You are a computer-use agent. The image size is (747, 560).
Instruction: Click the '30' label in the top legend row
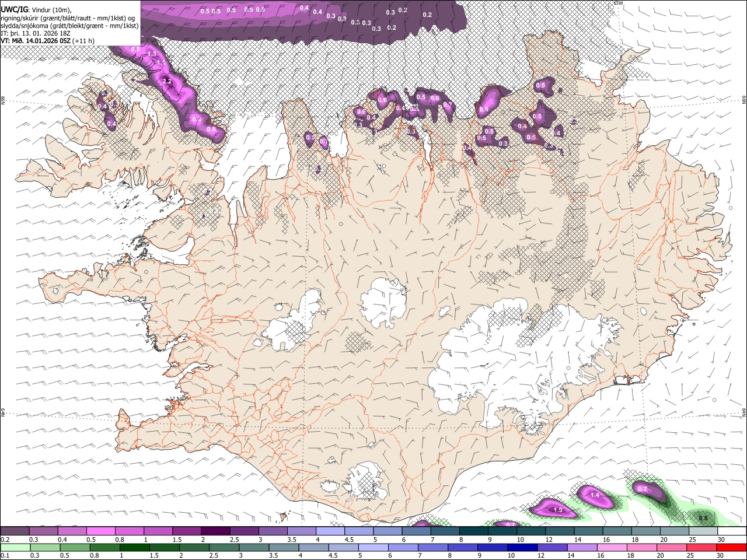coord(721,540)
